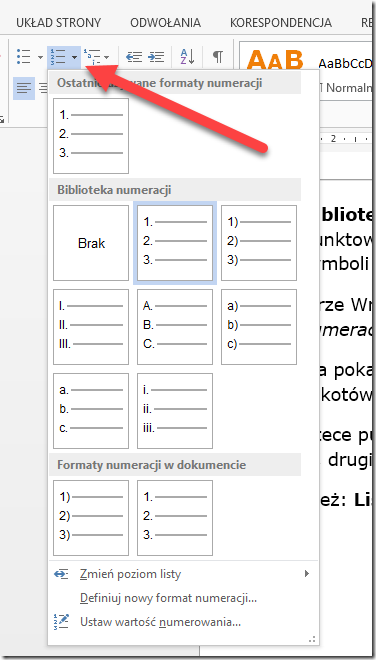Select Brak in the numbering library
The image size is (376, 660).
(91, 243)
